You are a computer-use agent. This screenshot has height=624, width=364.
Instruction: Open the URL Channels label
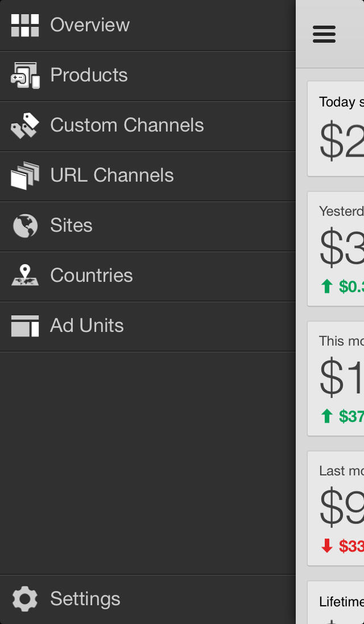pyautogui.click(x=112, y=175)
